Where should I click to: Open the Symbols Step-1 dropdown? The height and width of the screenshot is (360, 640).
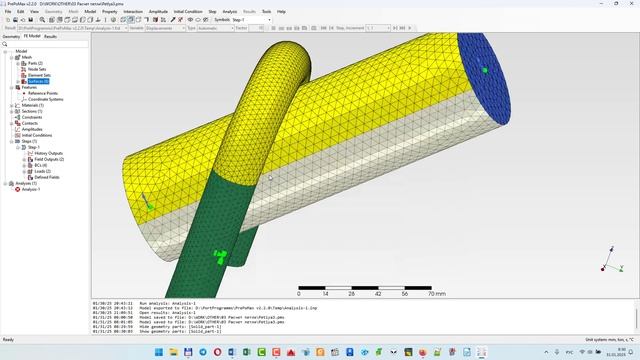(x=251, y=20)
